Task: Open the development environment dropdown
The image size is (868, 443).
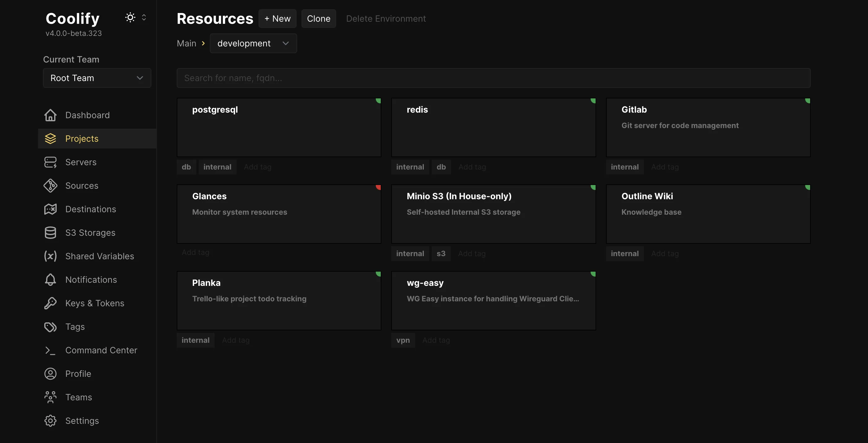Action: pyautogui.click(x=253, y=43)
